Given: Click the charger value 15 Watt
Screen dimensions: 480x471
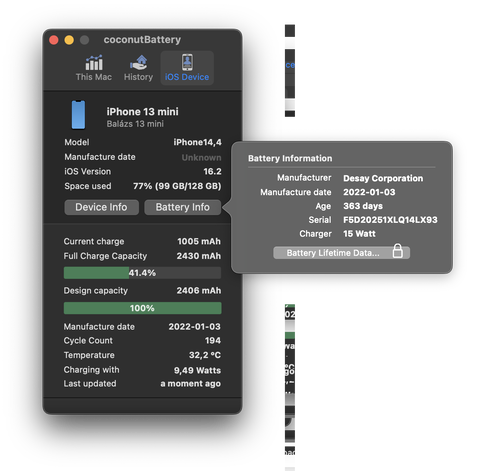Looking at the screenshot, I should click(359, 234).
